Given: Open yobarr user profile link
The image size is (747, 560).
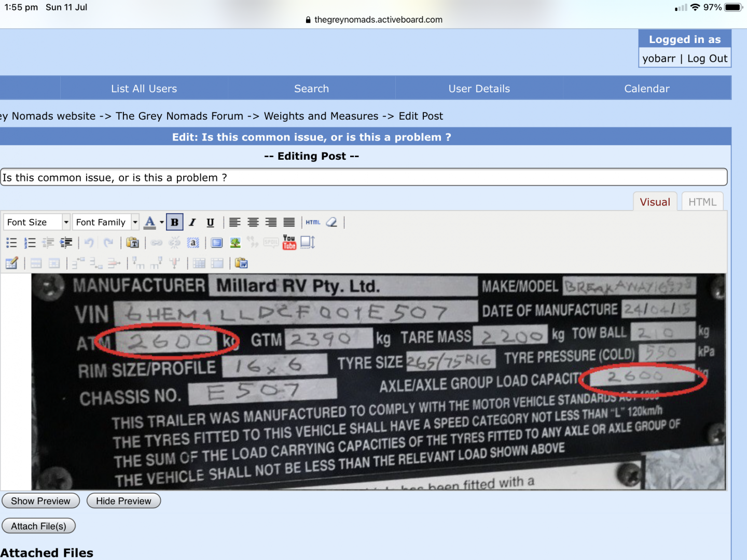Looking at the screenshot, I should [659, 59].
